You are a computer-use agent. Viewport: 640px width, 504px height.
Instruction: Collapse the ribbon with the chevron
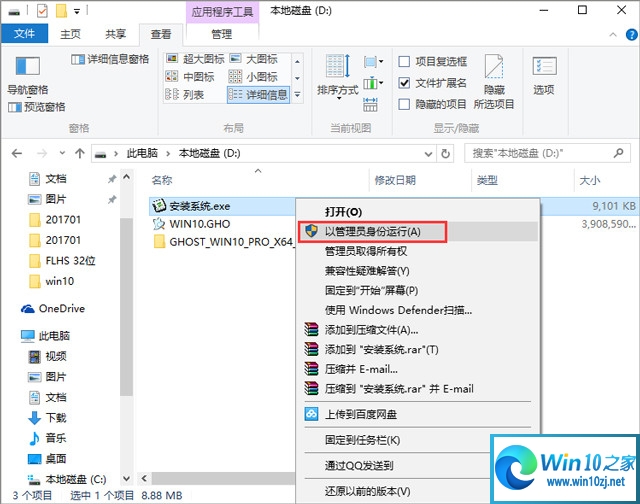[613, 35]
